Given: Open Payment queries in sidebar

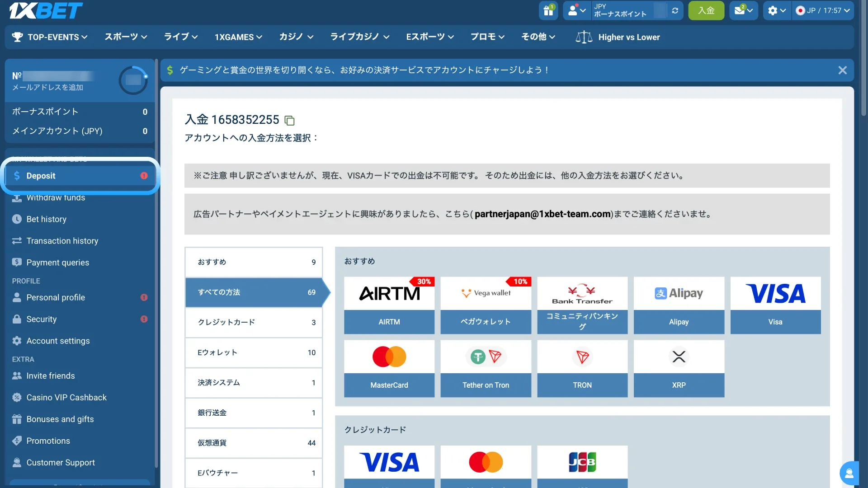Looking at the screenshot, I should [80, 263].
